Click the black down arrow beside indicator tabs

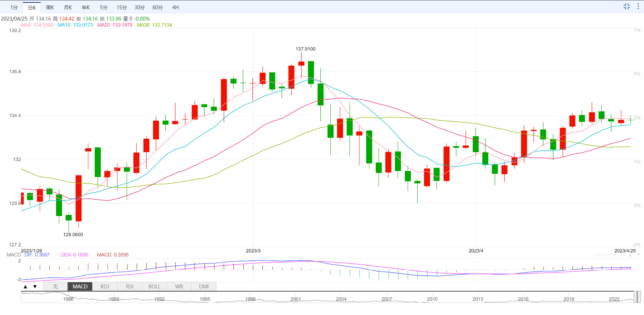point(35,287)
